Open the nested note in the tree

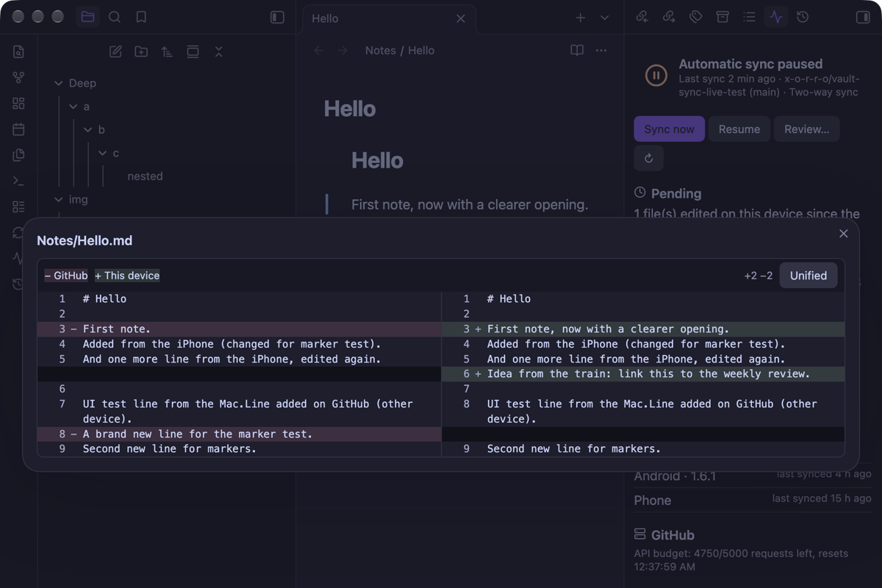coord(145,176)
